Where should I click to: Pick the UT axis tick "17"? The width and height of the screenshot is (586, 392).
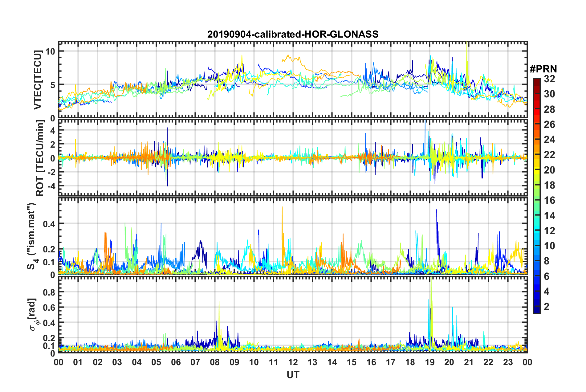tap(391, 362)
